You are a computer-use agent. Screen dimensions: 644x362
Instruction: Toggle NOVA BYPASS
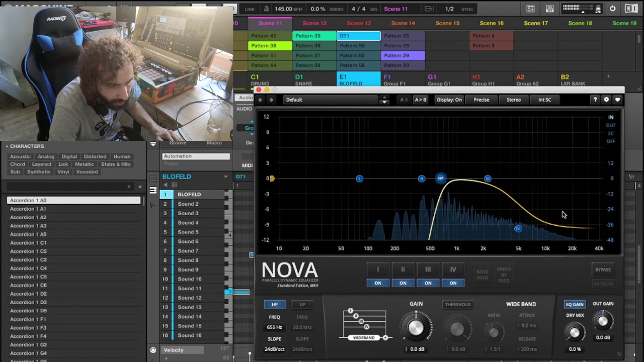coord(603,269)
